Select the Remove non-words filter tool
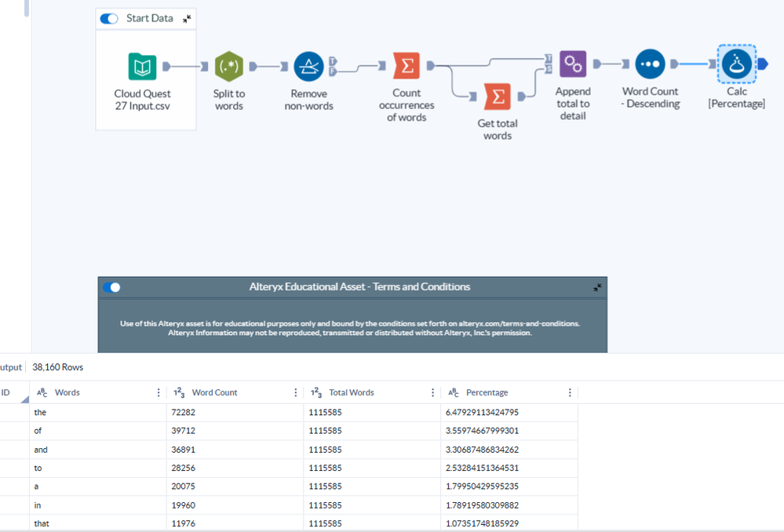This screenshot has height=532, width=784. point(308,67)
